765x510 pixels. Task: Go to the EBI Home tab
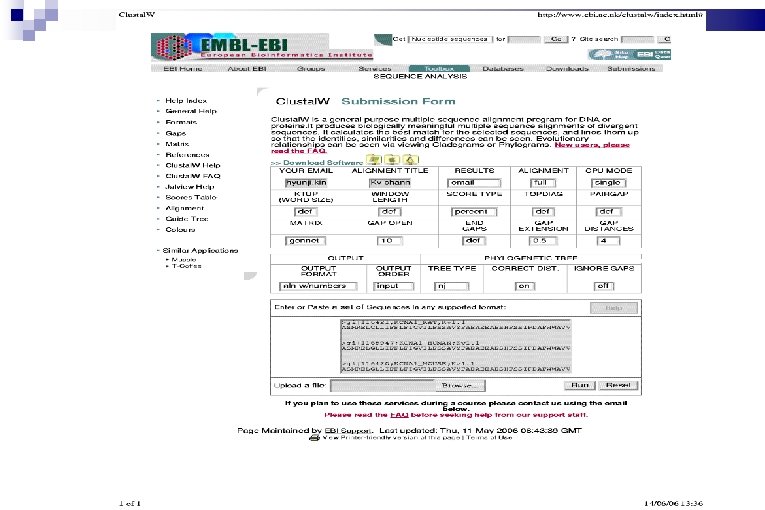(182, 69)
